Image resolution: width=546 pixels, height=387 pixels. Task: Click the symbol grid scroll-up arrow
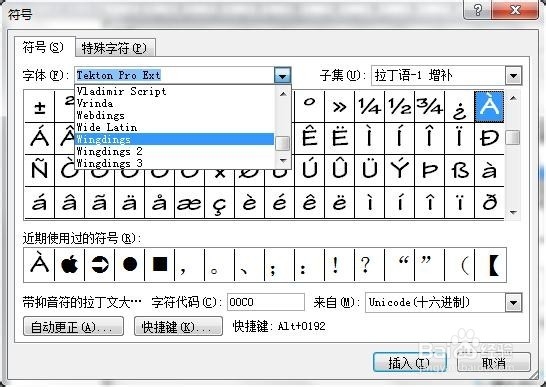pos(513,98)
